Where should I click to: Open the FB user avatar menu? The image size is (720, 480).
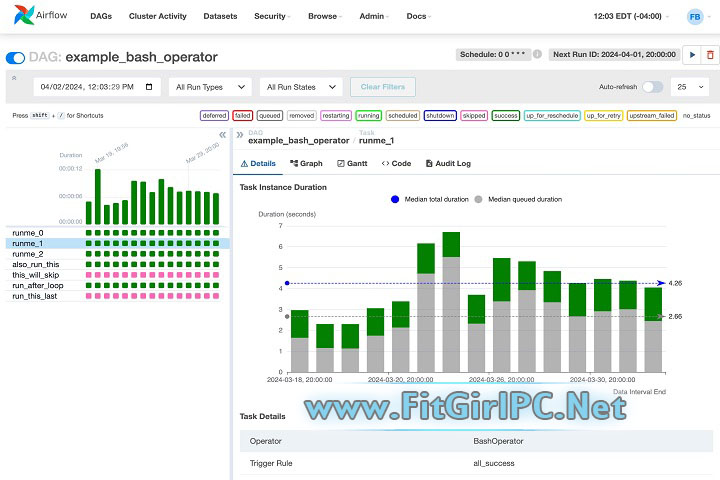point(694,17)
